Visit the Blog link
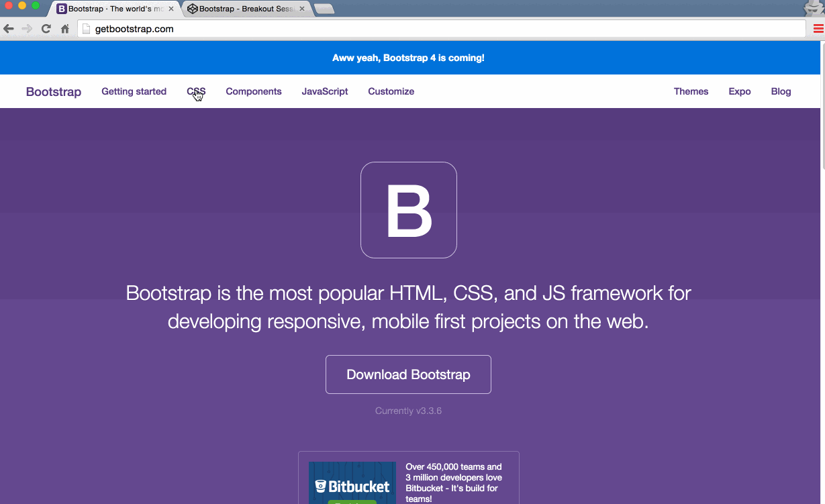This screenshot has height=504, width=825. tap(781, 91)
